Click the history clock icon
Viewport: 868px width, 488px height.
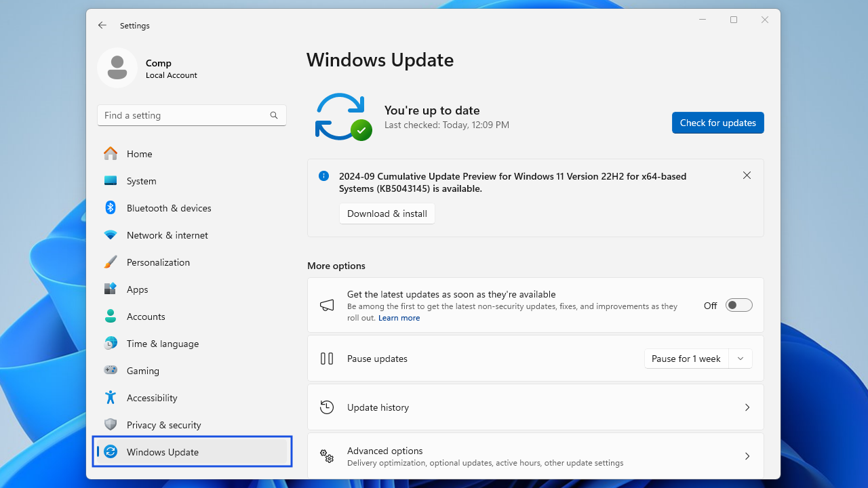327,407
